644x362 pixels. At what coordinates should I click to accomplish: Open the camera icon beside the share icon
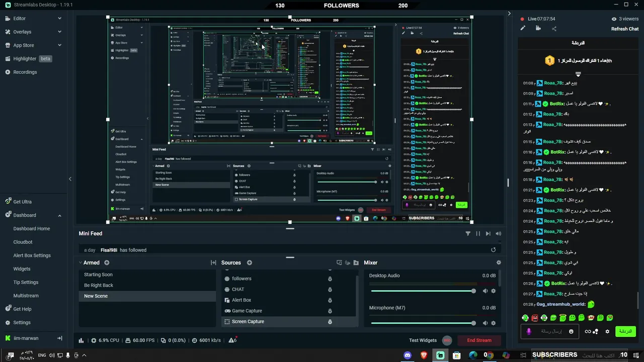(538, 28)
